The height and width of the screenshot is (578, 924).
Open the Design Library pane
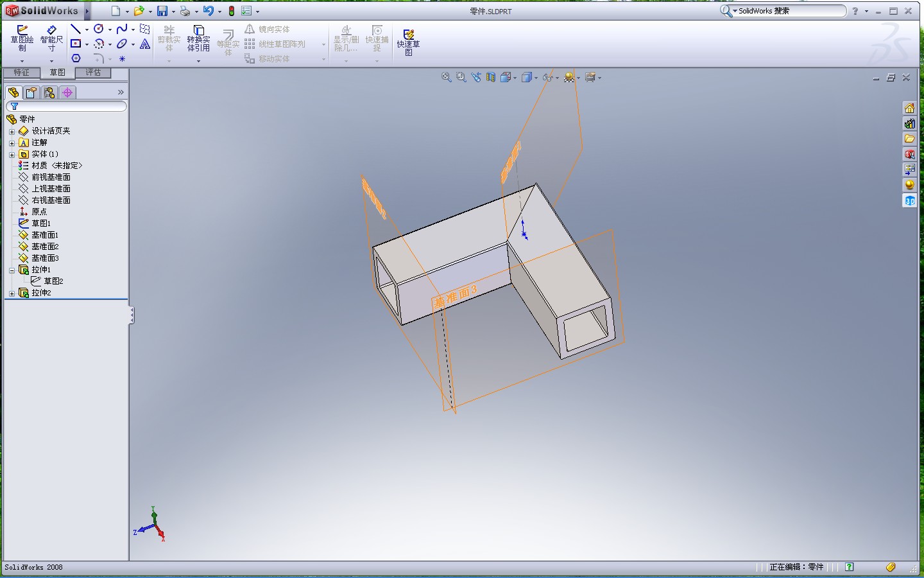coord(909,123)
